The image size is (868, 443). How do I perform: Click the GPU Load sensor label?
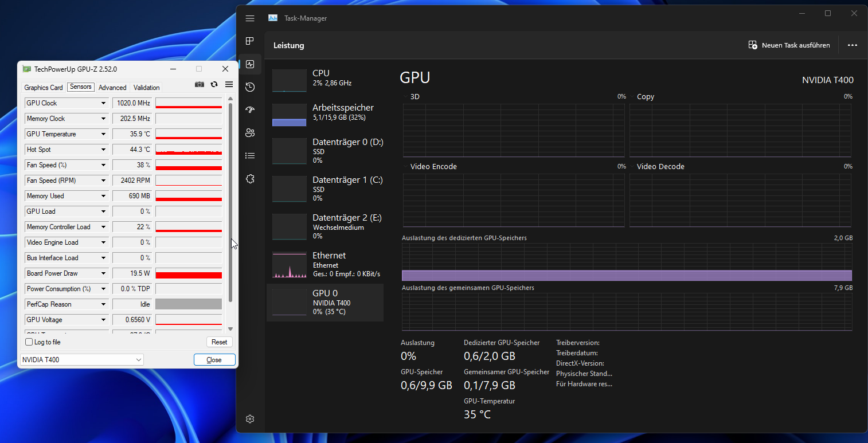[x=41, y=211]
